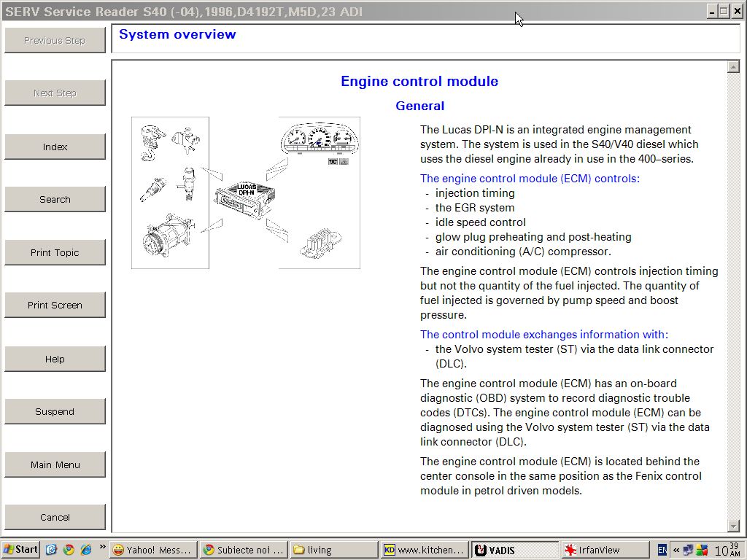Click the Index button

(55, 147)
